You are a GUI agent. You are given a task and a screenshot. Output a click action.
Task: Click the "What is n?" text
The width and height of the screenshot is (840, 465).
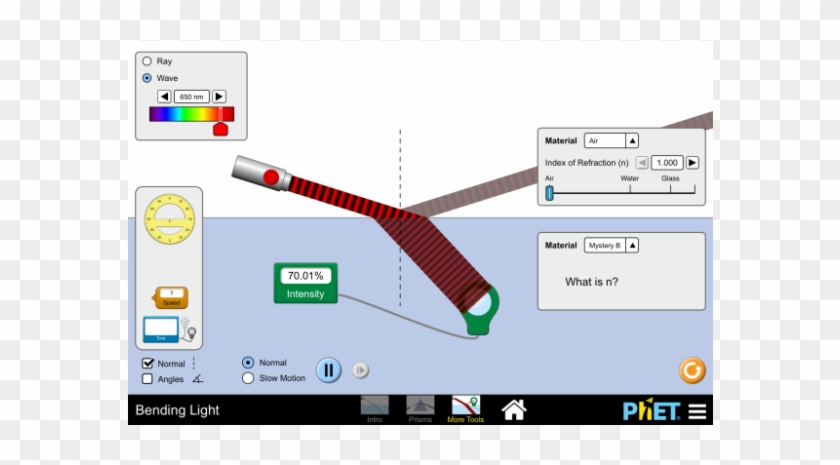coord(591,282)
